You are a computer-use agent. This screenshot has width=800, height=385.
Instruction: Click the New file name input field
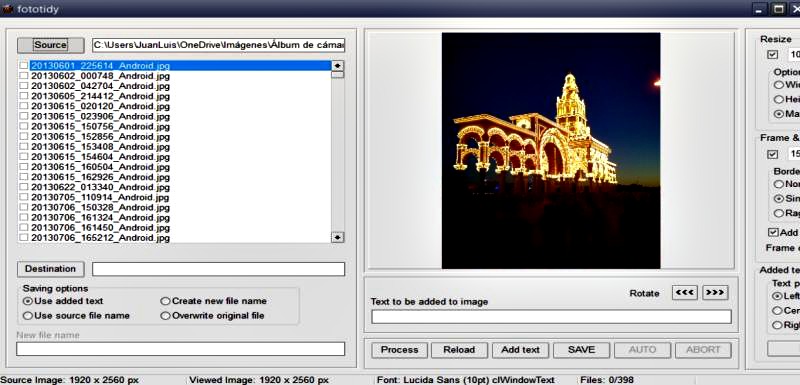tap(181, 349)
